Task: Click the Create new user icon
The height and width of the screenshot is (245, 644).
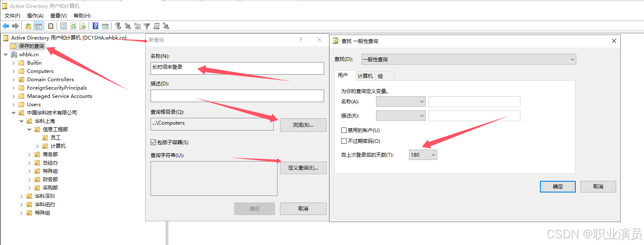Action: [118, 26]
